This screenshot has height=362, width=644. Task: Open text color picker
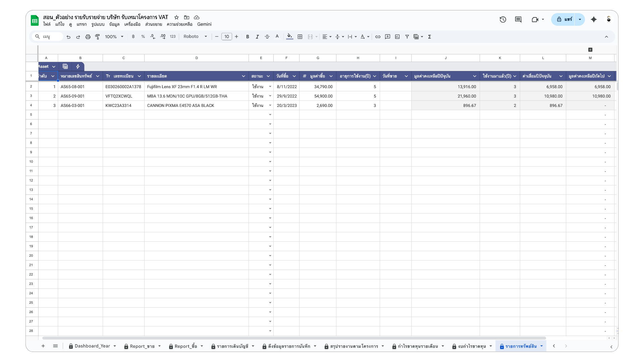pyautogui.click(x=277, y=37)
